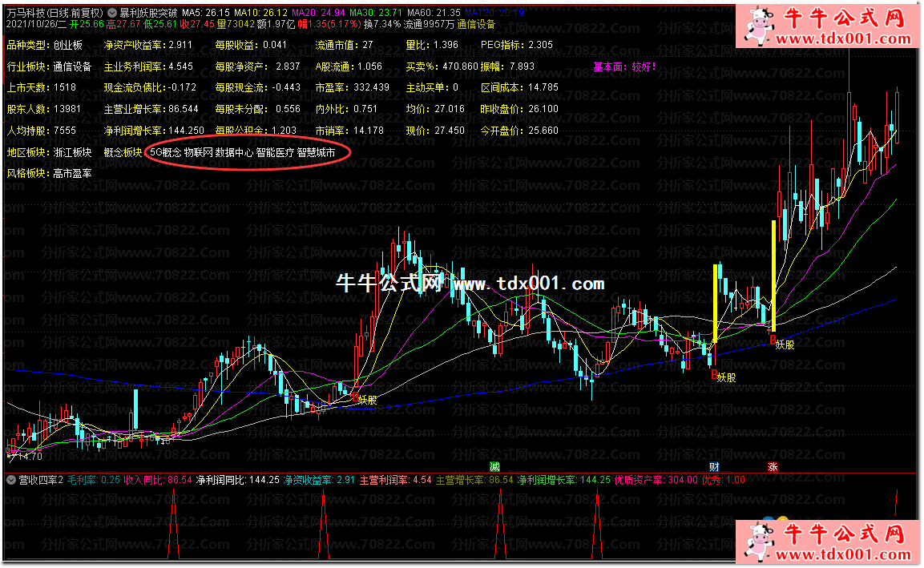
Task: Click 振幅: 7.893 value
Action: pos(507,67)
